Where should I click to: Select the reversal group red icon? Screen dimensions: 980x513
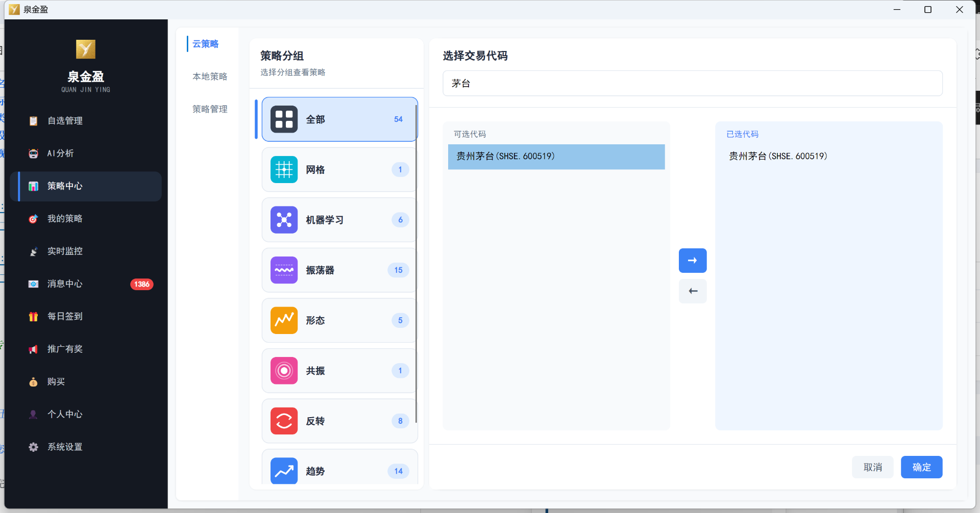[x=284, y=421]
